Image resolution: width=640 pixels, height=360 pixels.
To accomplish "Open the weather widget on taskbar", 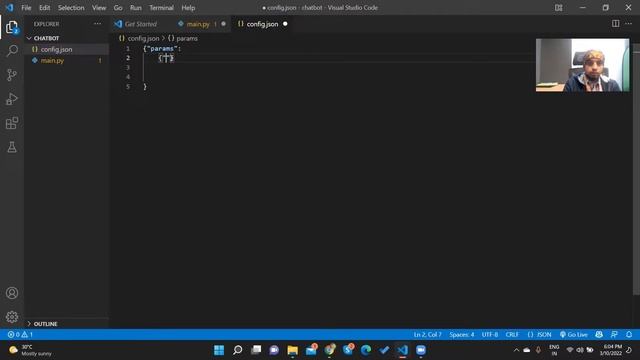I will [31, 350].
